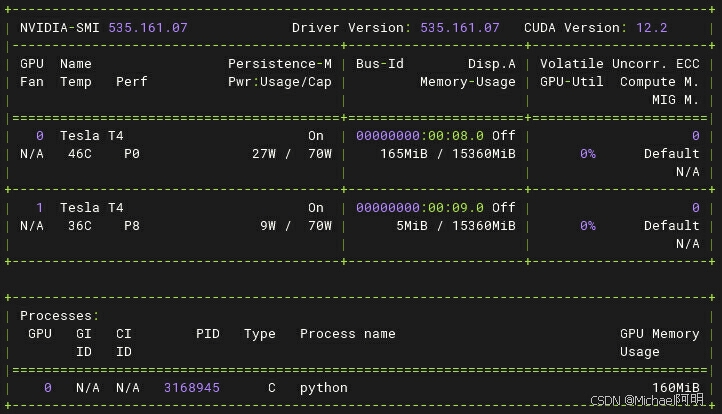Click the 9W / 70W power reading

pos(296,226)
